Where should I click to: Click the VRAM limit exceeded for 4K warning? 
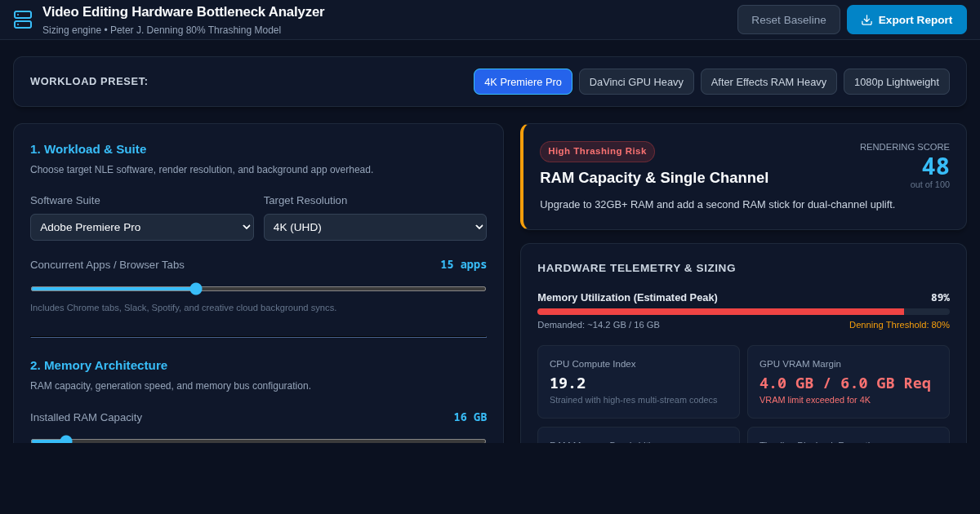[815, 400]
